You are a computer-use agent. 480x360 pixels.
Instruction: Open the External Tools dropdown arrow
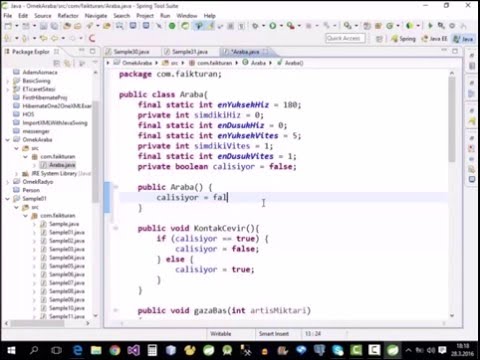(299, 26)
